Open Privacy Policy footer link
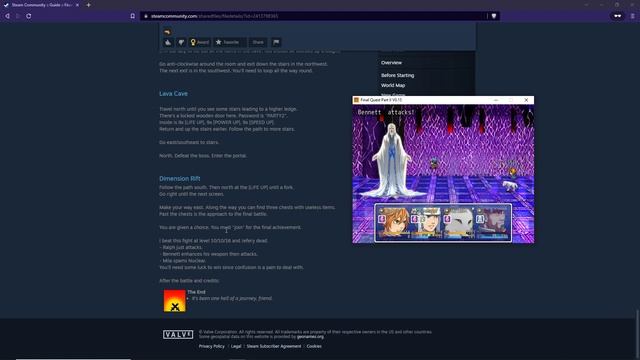640x360 pixels. [x=211, y=346]
